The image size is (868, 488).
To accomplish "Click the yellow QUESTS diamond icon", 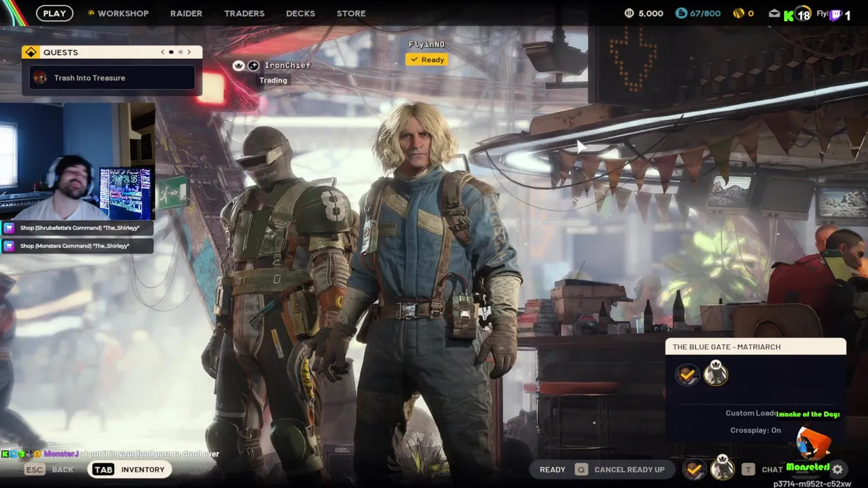I will (x=31, y=52).
